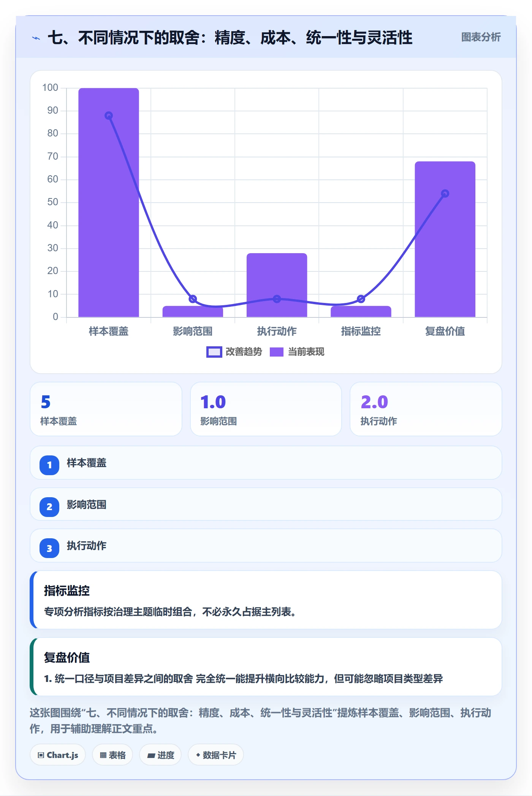This screenshot has width=532, height=796.
Task: Click the 指标监控 card heading
Action: coord(67,590)
